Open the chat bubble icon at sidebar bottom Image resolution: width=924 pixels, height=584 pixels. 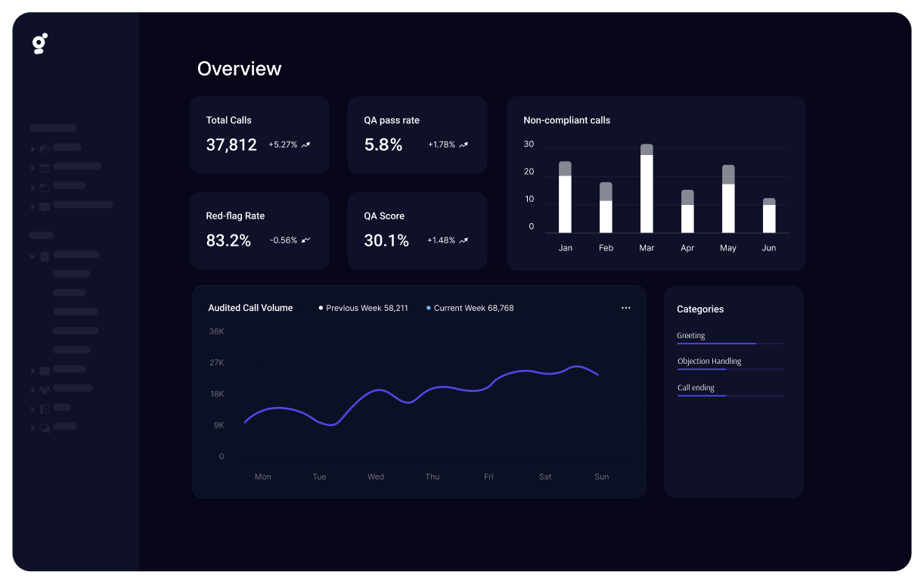click(x=44, y=427)
